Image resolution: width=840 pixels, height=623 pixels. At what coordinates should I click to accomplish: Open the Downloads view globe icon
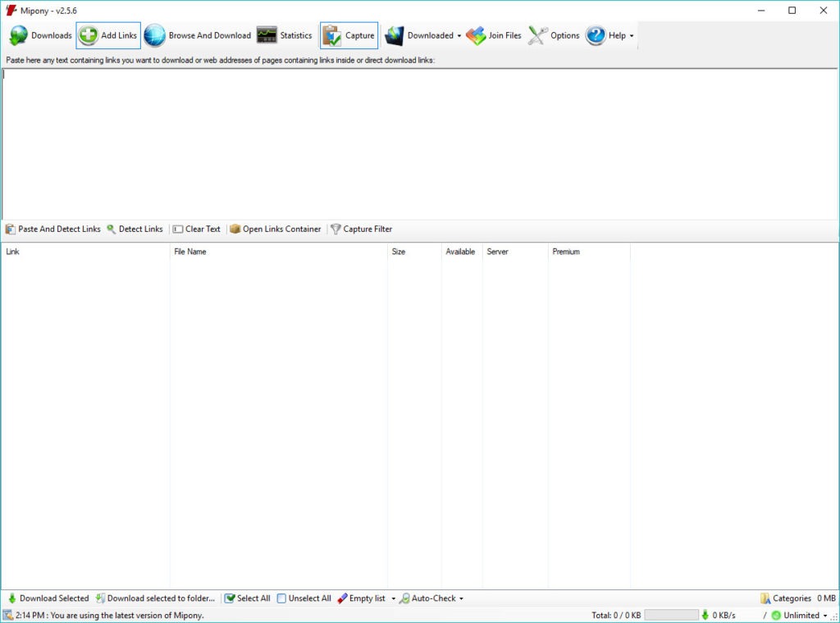(x=18, y=35)
